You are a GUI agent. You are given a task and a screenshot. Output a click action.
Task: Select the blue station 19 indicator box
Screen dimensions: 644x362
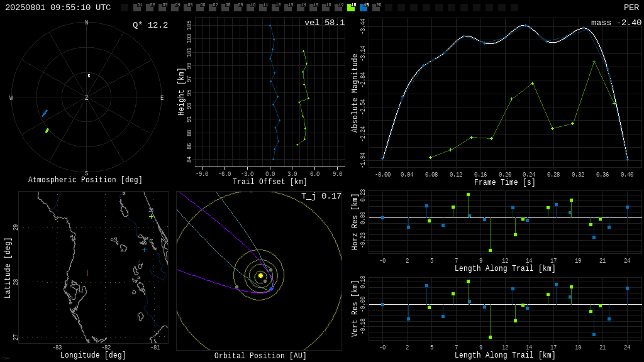pyautogui.click(x=364, y=8)
